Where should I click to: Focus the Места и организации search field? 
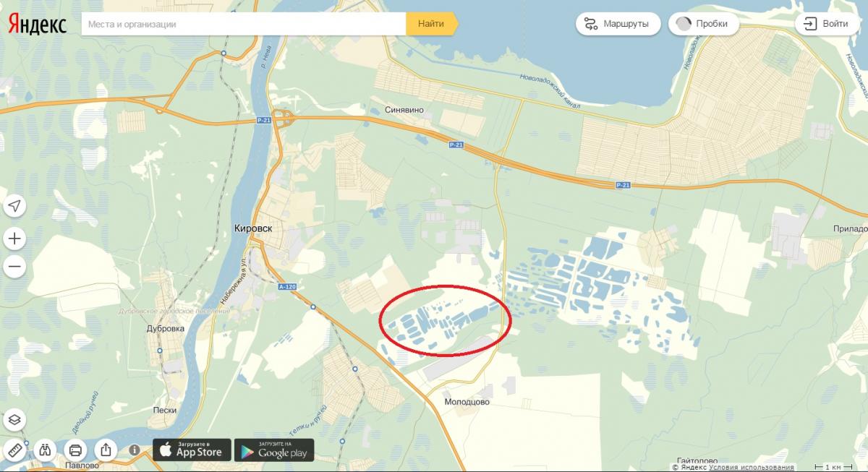click(243, 24)
